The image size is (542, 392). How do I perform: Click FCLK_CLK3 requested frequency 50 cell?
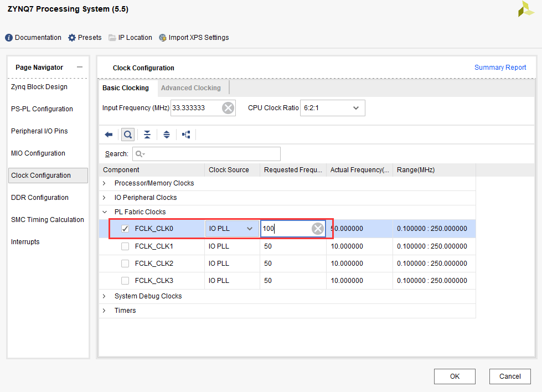coord(293,280)
